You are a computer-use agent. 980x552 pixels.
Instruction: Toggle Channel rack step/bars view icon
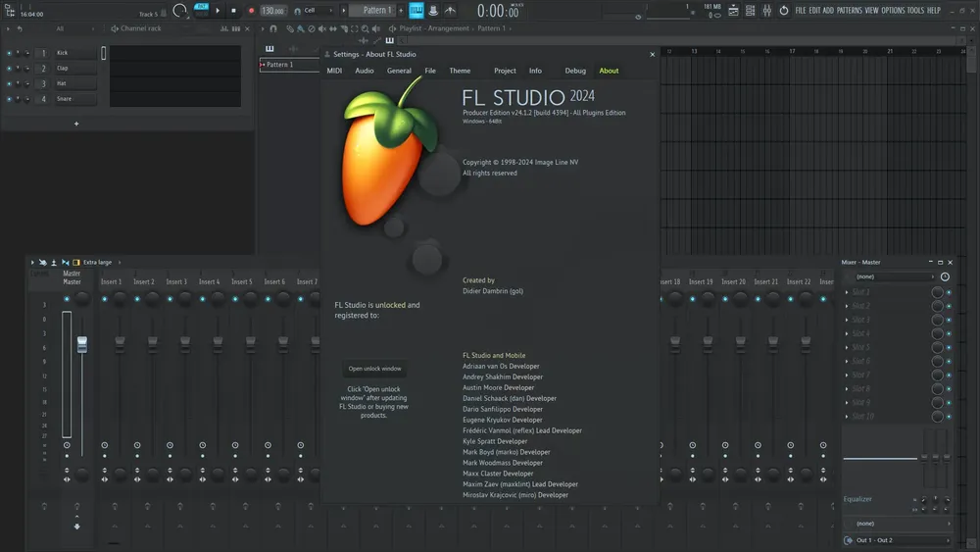235,28
